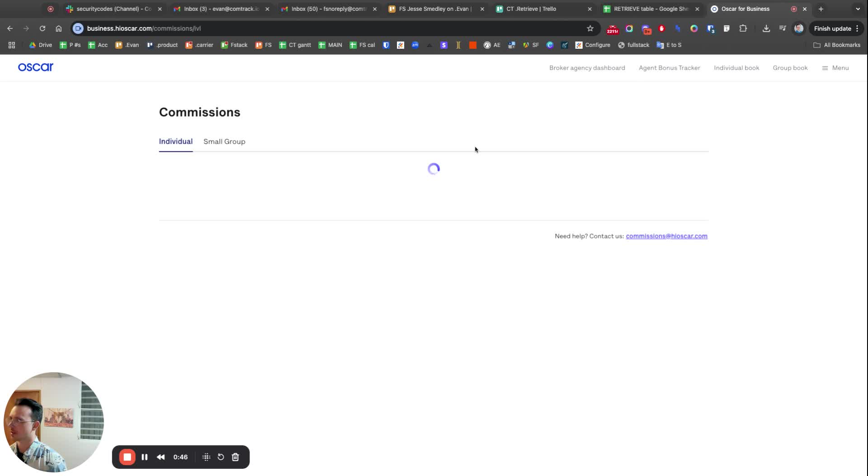Image resolution: width=868 pixels, height=476 pixels.
Task: Open the MAIN sheet bookmark
Action: click(x=330, y=45)
